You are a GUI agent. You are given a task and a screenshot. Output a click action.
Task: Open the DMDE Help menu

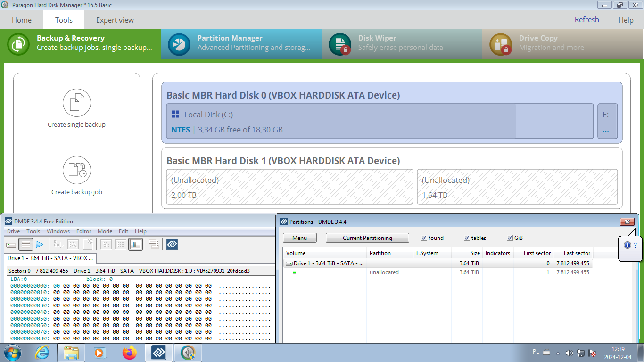tap(140, 231)
